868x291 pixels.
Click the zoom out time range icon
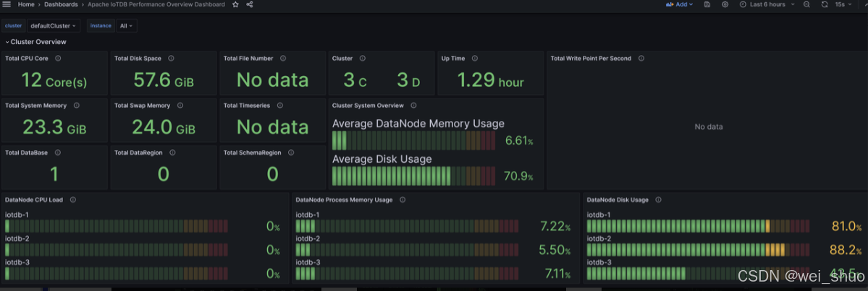pyautogui.click(x=806, y=4)
